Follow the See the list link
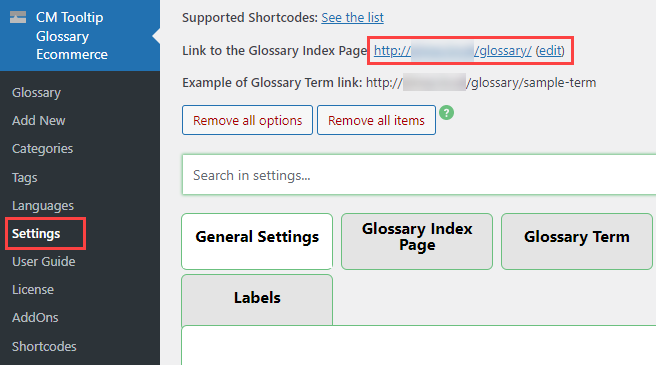 [352, 18]
